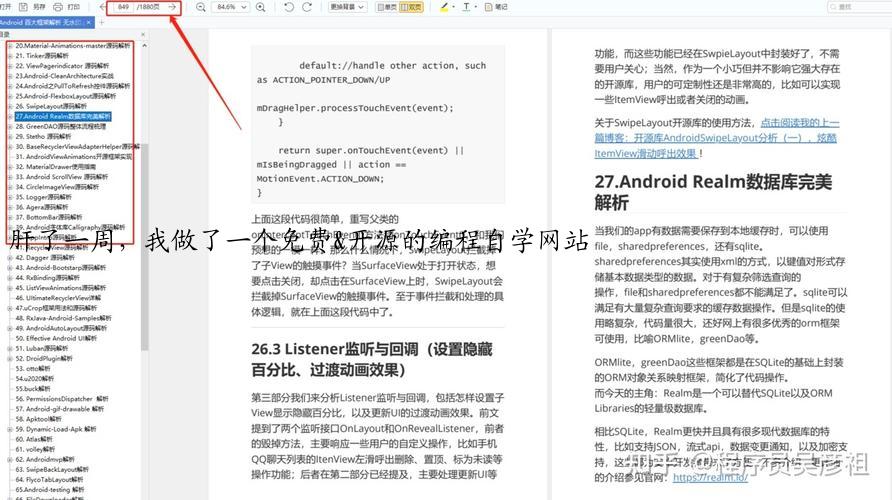Open the change background dropdown
Image resolution: width=892 pixels, height=500 pixels.
click(x=347, y=7)
